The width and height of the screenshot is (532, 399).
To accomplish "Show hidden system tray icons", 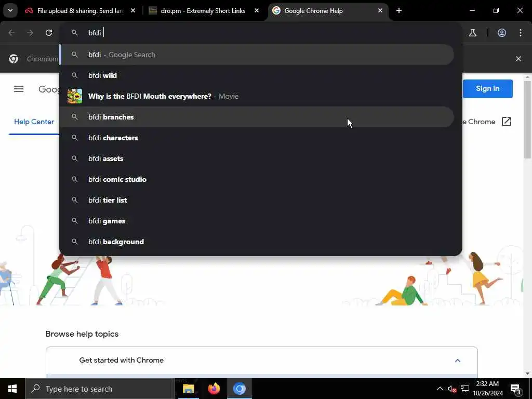I will pos(440,389).
